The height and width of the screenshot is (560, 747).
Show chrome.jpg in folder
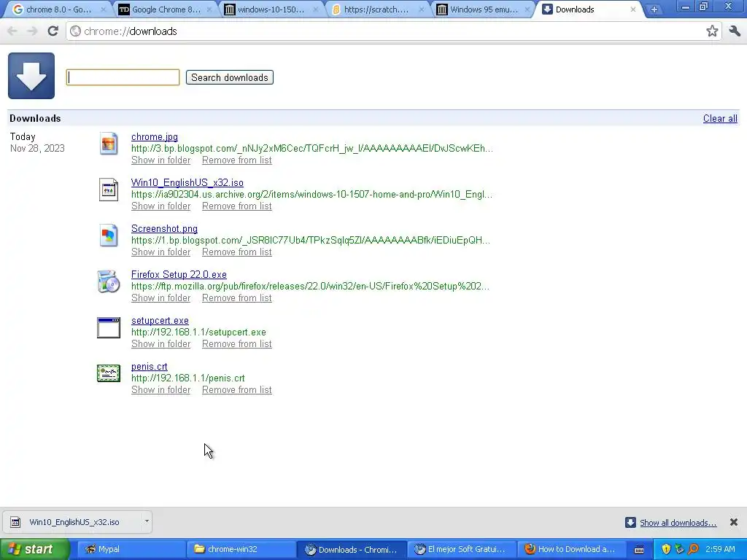pos(160,160)
